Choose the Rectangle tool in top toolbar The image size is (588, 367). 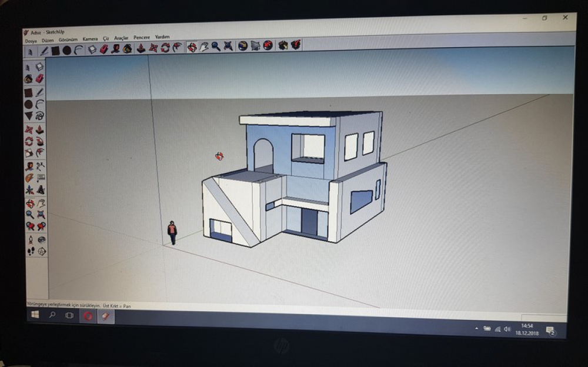click(55, 51)
